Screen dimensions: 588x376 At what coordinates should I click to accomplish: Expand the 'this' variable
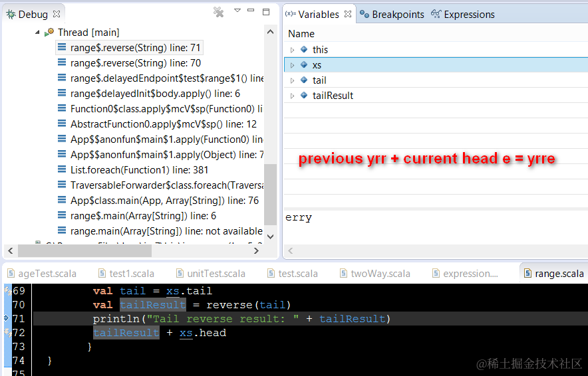click(292, 50)
